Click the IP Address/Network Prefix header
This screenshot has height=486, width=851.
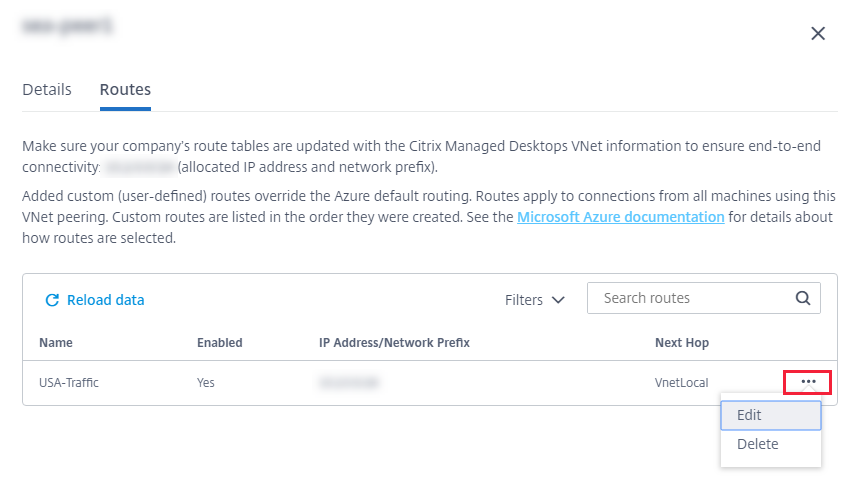(394, 343)
